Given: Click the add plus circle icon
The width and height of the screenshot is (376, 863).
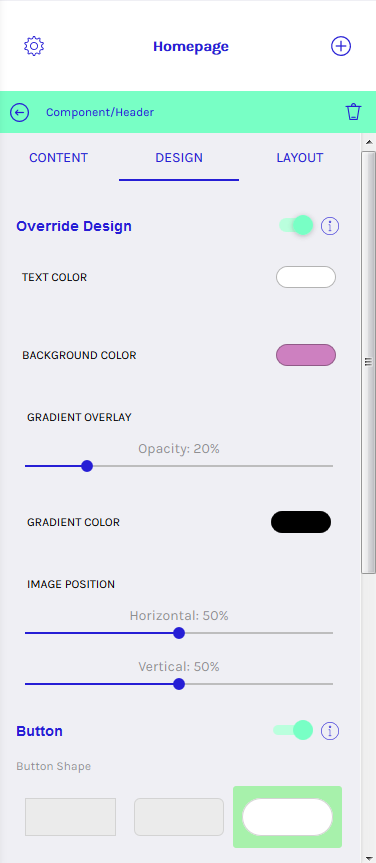Looking at the screenshot, I should pos(341,46).
